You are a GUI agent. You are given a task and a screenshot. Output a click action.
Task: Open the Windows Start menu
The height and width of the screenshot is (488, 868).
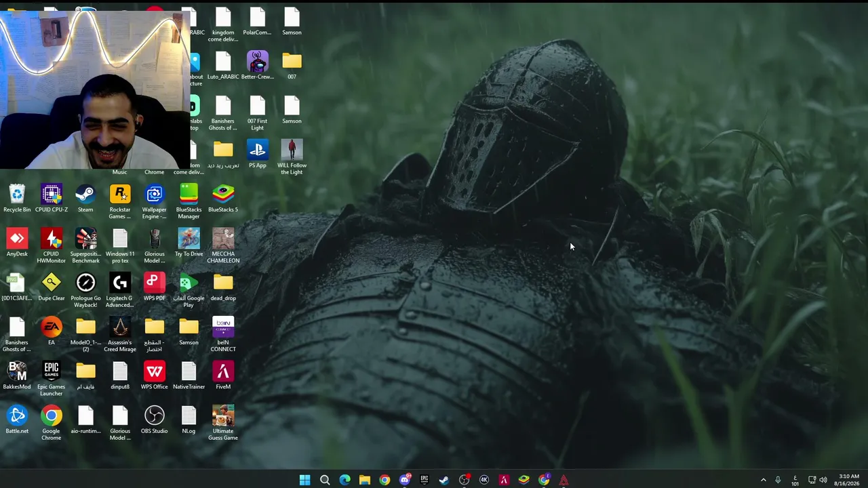(x=304, y=480)
